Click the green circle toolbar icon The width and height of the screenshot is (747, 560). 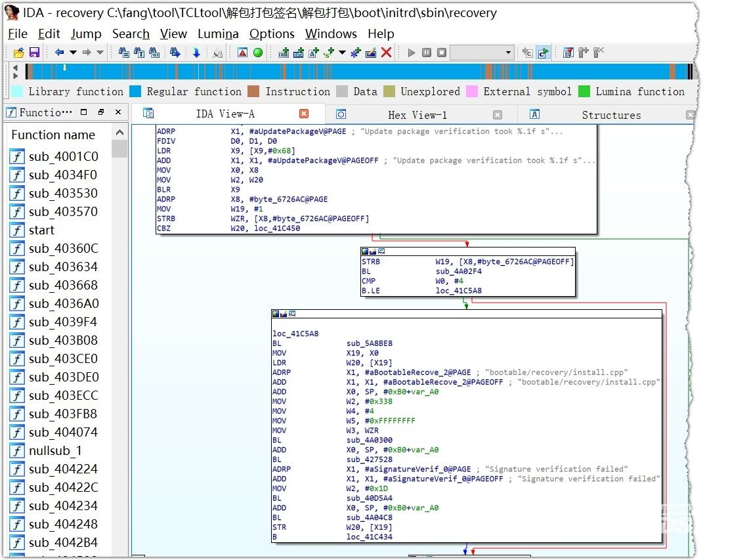tap(258, 53)
